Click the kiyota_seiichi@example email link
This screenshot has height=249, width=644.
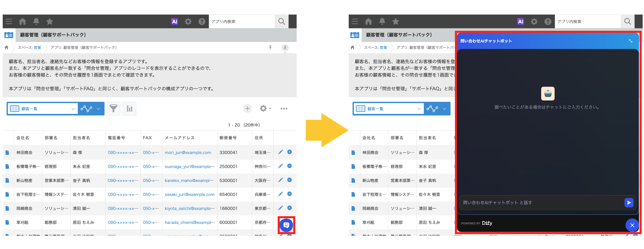[x=189, y=208]
